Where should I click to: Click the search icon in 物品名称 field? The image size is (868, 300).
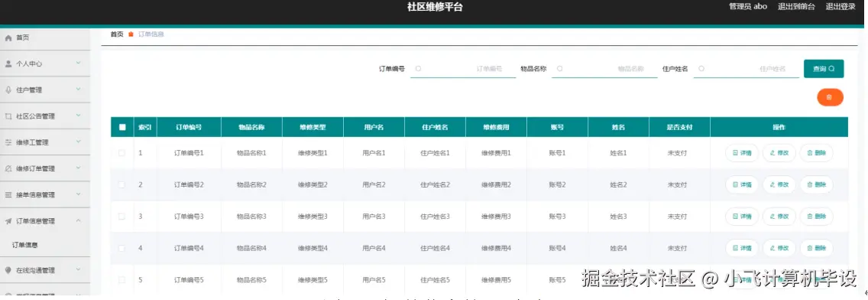point(559,69)
